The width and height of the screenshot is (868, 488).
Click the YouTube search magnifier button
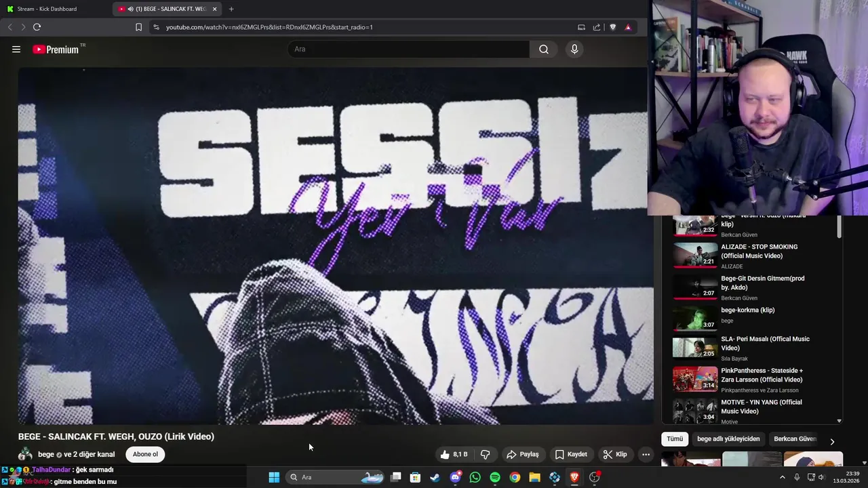(544, 49)
